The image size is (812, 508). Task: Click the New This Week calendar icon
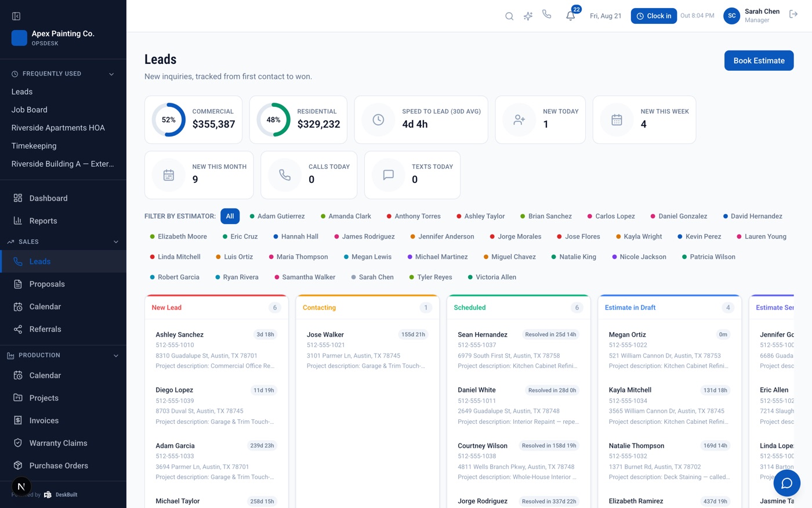click(x=617, y=120)
